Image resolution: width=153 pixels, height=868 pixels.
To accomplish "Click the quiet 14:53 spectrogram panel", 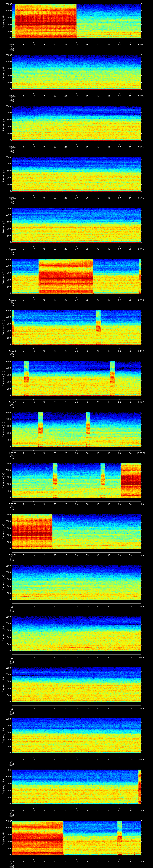I will click(76, 123).
